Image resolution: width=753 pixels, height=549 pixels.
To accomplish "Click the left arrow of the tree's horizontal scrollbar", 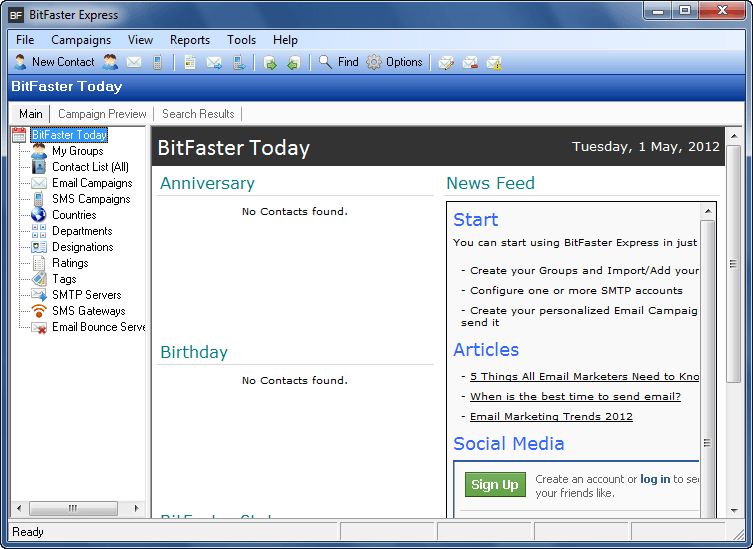I will click(x=19, y=508).
